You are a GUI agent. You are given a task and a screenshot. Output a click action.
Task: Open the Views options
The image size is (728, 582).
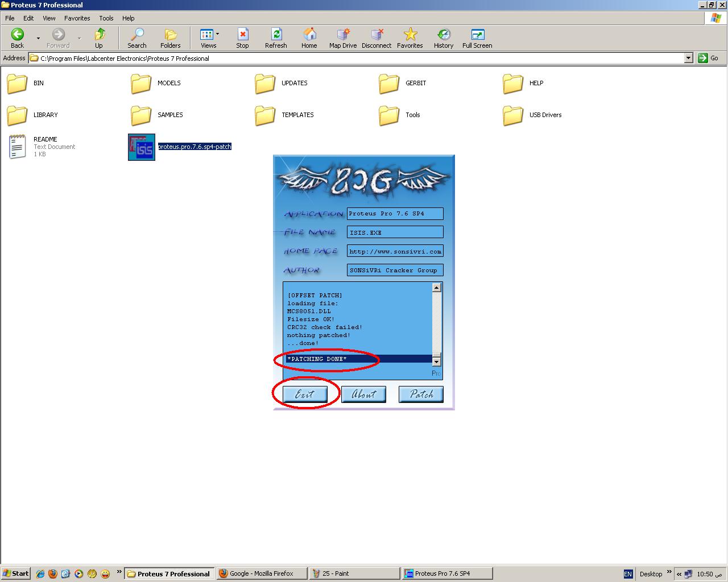209,38
